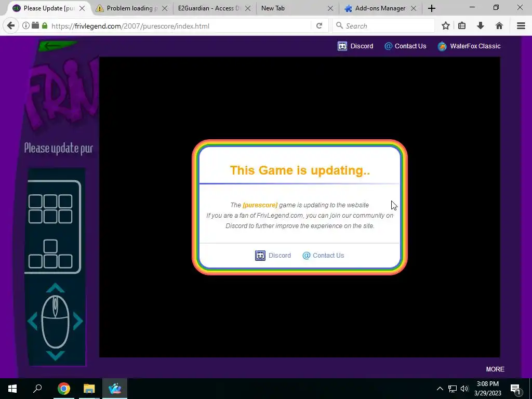Image resolution: width=532 pixels, height=399 pixels.
Task: Click the WaterFox Classic logo icon
Action: 442,46
